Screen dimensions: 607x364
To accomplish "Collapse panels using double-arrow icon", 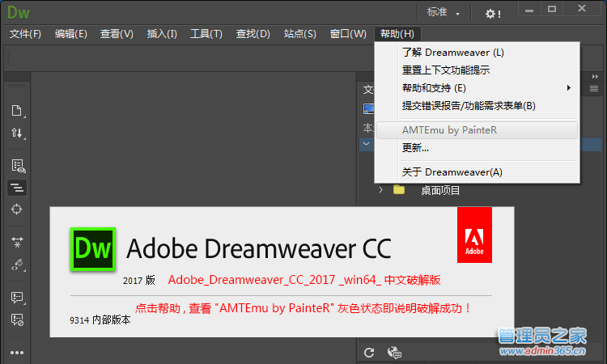I will point(595,77).
